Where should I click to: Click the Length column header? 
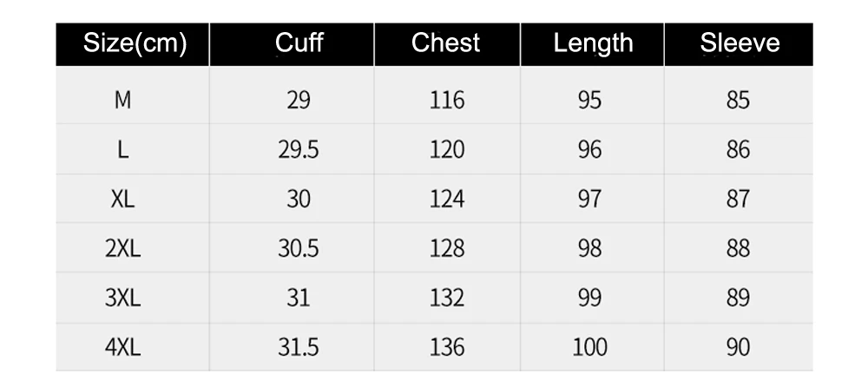593,43
